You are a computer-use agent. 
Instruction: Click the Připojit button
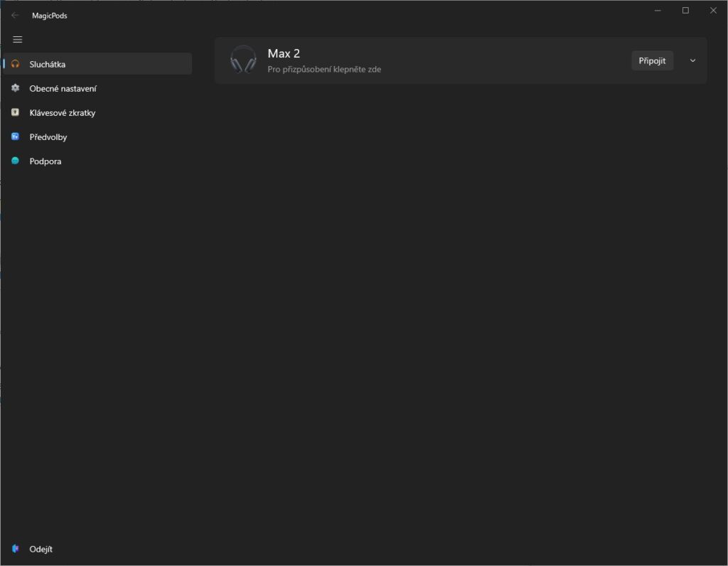click(652, 61)
